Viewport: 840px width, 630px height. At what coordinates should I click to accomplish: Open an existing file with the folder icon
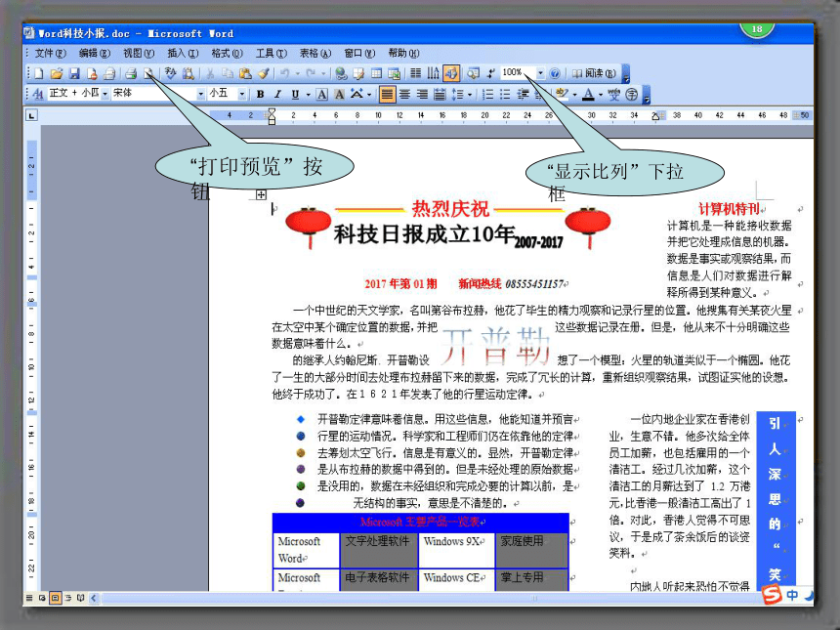tap(57, 73)
